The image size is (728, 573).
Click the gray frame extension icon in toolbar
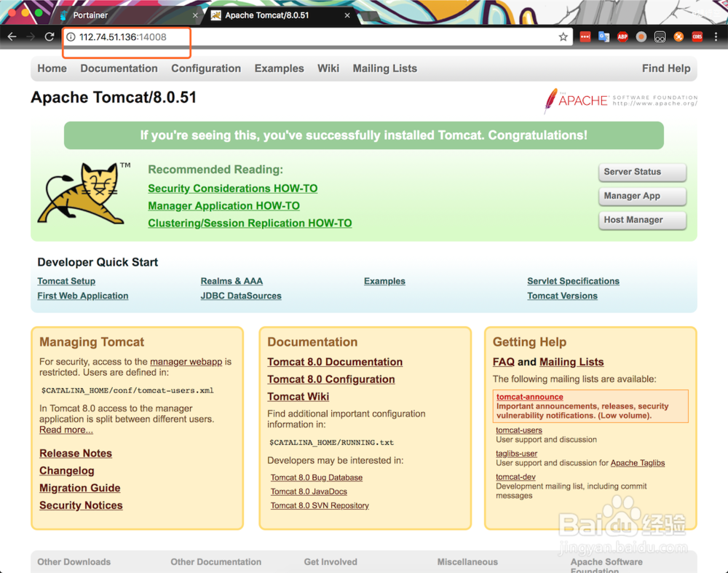click(x=660, y=36)
